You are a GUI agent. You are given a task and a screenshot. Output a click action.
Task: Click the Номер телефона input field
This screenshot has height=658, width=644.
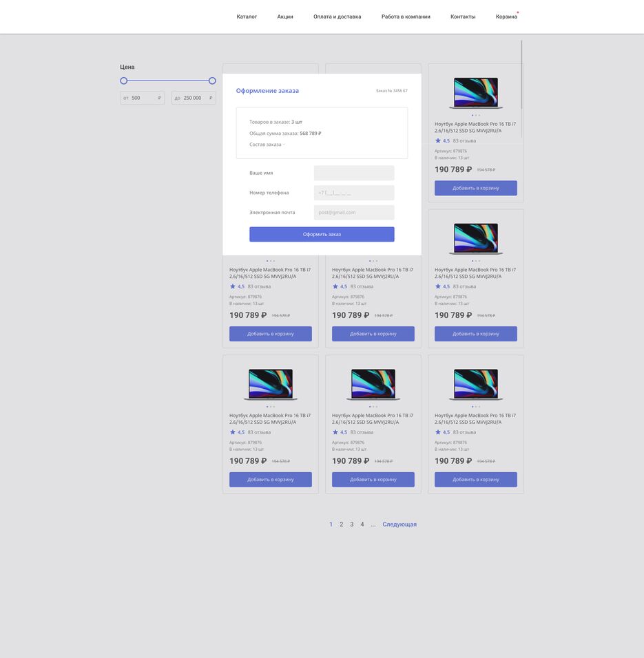pyautogui.click(x=354, y=193)
